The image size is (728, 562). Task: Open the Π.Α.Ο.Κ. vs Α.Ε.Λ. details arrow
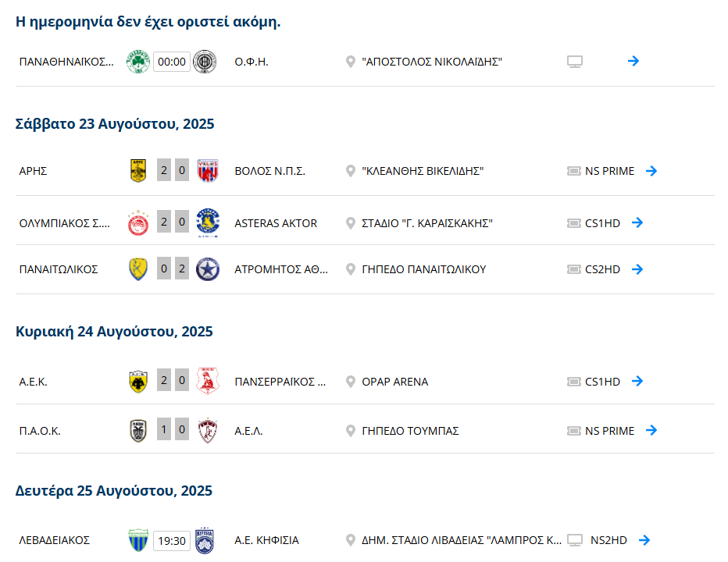(x=651, y=430)
